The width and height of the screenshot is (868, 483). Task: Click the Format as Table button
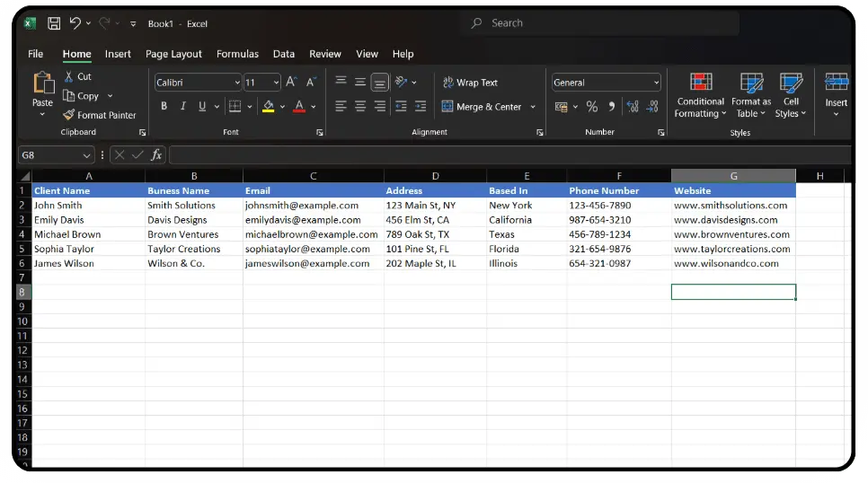coord(751,95)
